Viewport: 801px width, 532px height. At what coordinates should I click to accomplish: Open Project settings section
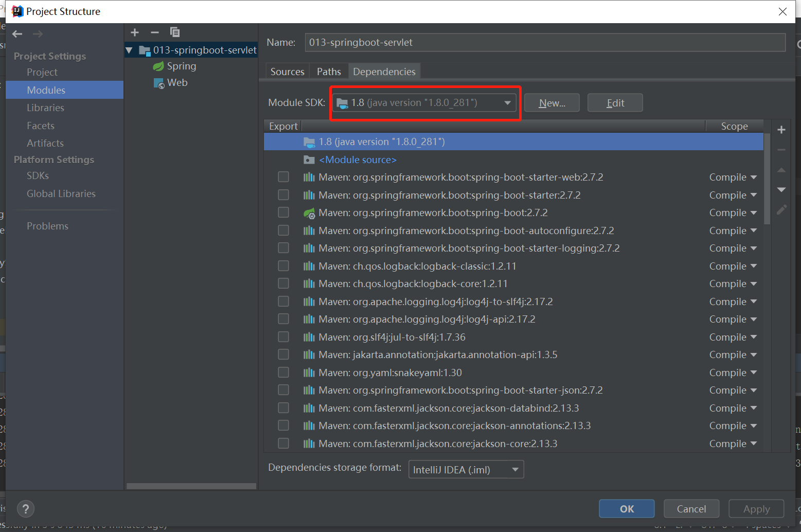click(x=42, y=73)
